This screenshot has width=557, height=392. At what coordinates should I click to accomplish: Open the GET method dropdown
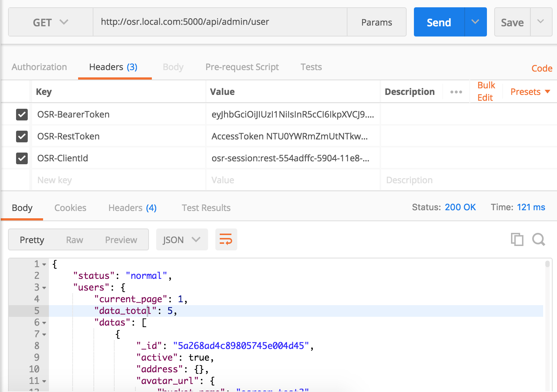(50, 22)
